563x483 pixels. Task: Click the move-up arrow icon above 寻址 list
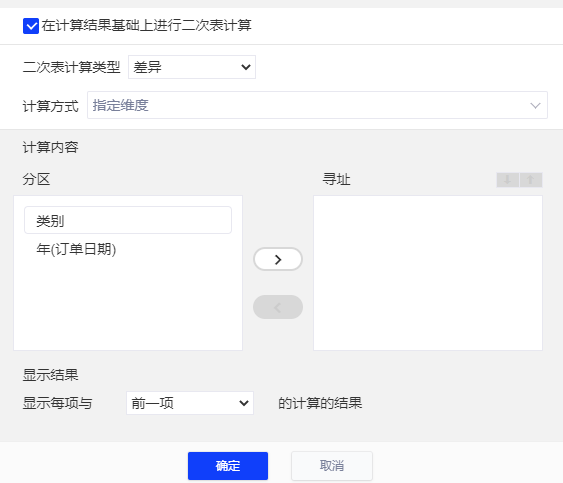[x=531, y=180]
